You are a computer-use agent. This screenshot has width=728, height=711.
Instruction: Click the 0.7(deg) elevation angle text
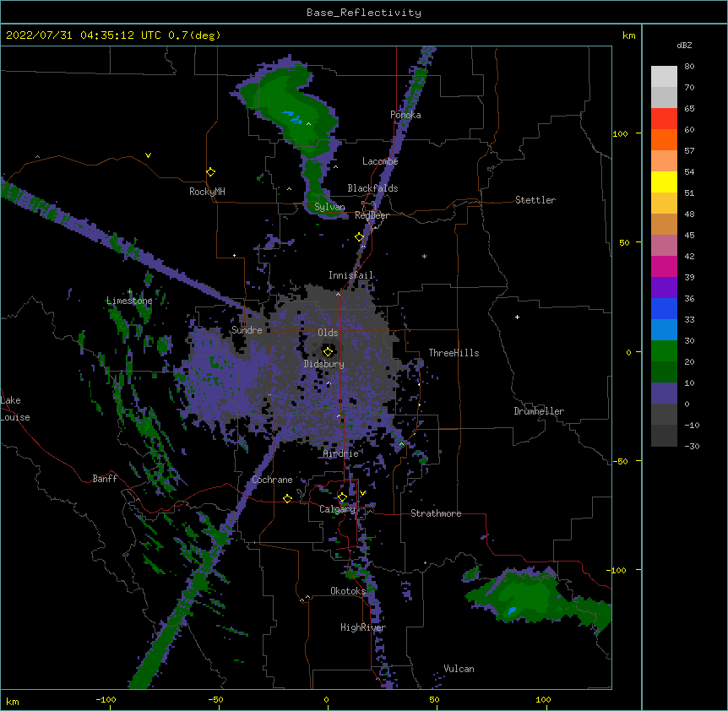[194, 35]
